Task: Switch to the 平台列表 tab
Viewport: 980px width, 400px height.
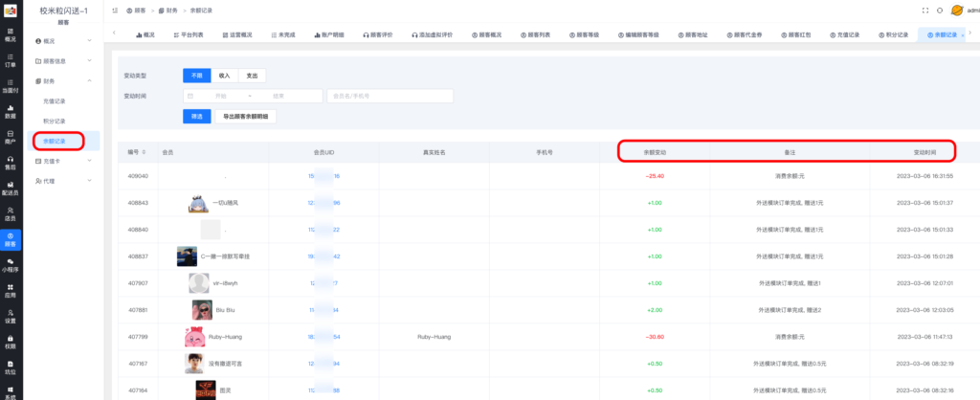Action: coord(189,35)
